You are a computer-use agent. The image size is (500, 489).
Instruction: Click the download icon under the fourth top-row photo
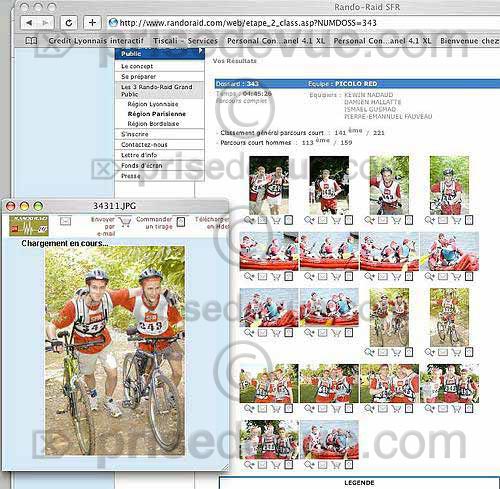469,220
